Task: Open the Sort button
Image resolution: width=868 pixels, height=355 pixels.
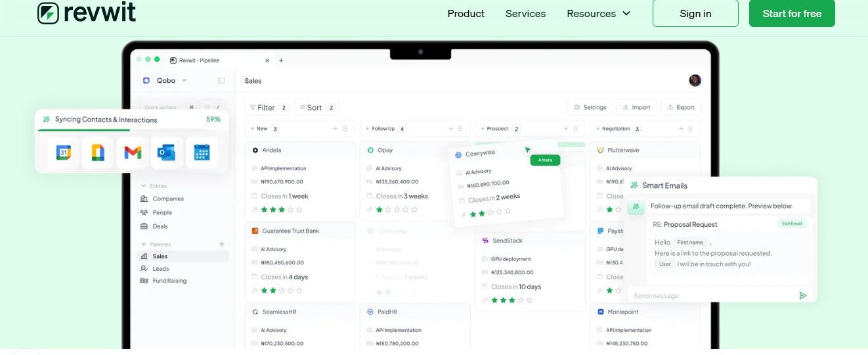Action: (316, 107)
